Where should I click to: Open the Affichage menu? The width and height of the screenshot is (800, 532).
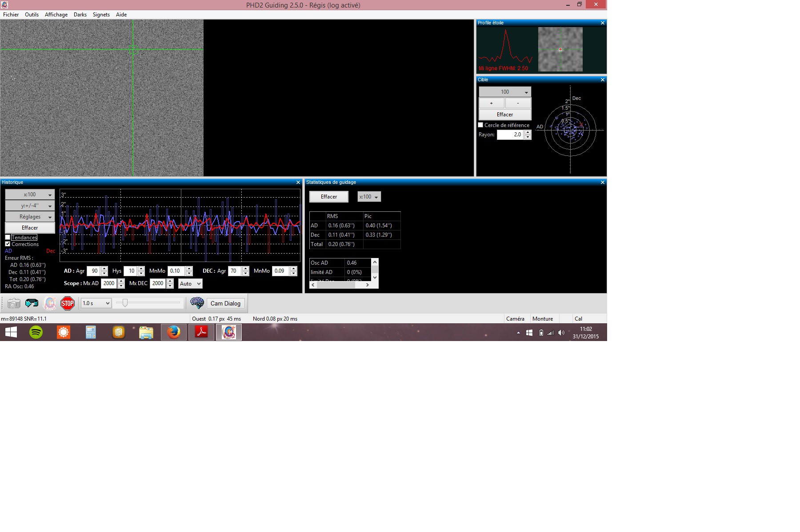[56, 15]
